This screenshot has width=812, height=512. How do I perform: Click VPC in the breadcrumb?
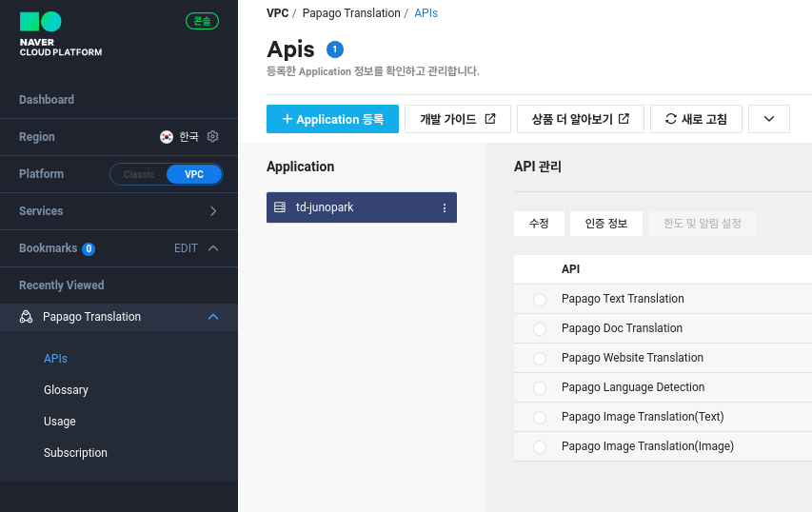coord(278,13)
